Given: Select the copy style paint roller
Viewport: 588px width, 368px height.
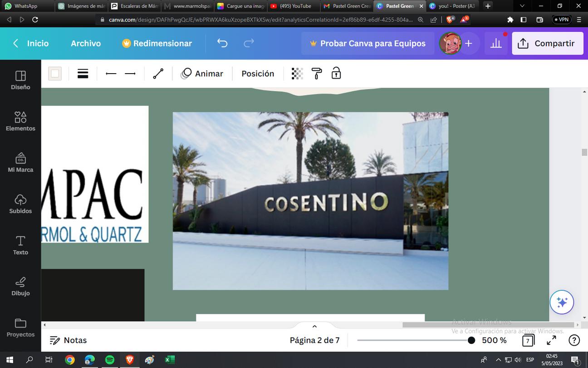Looking at the screenshot, I should click(317, 74).
